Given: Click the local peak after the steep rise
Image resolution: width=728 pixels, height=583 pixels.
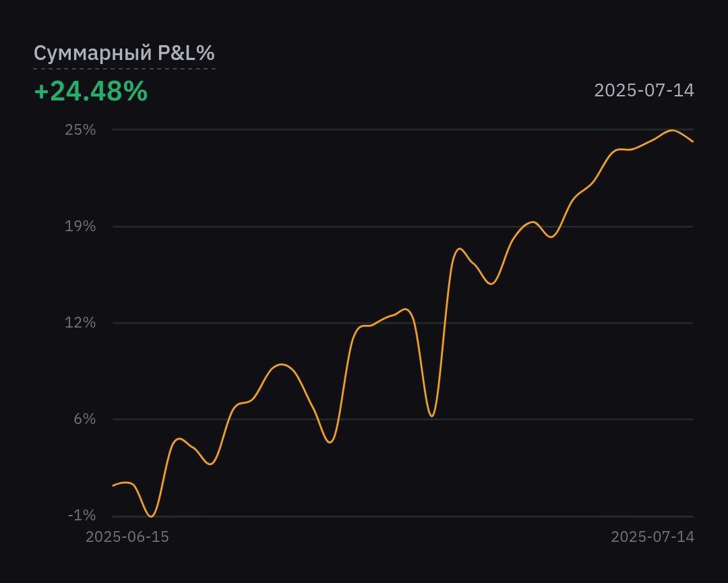Looking at the screenshot, I should (x=460, y=249).
